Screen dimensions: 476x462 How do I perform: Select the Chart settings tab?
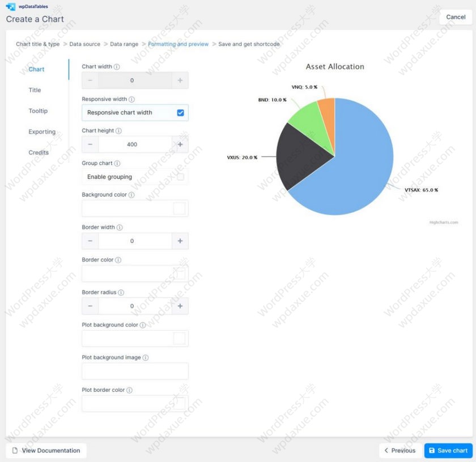36,69
